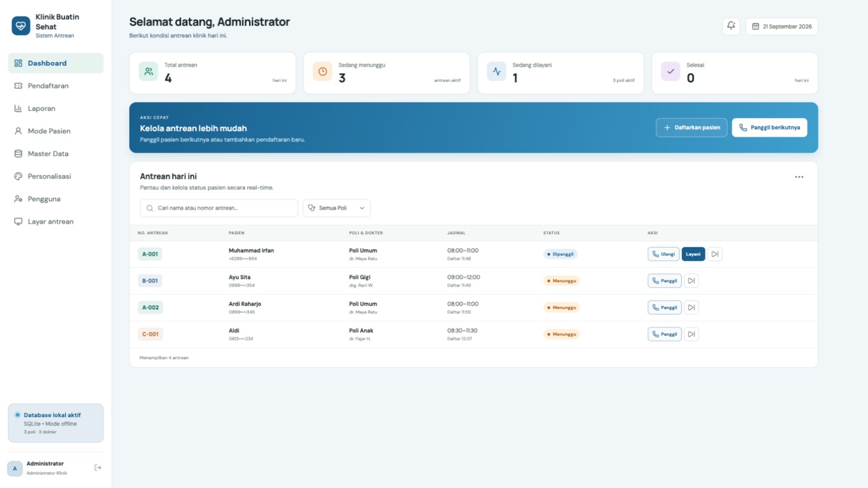Click queue number badge C-001

pyautogui.click(x=150, y=334)
